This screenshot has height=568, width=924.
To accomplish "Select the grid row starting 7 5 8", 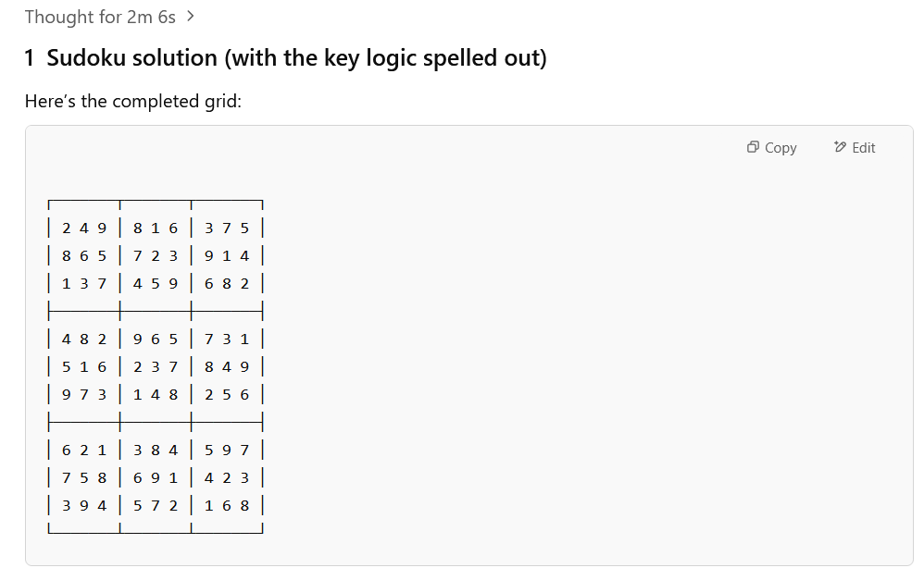I will 156,477.
